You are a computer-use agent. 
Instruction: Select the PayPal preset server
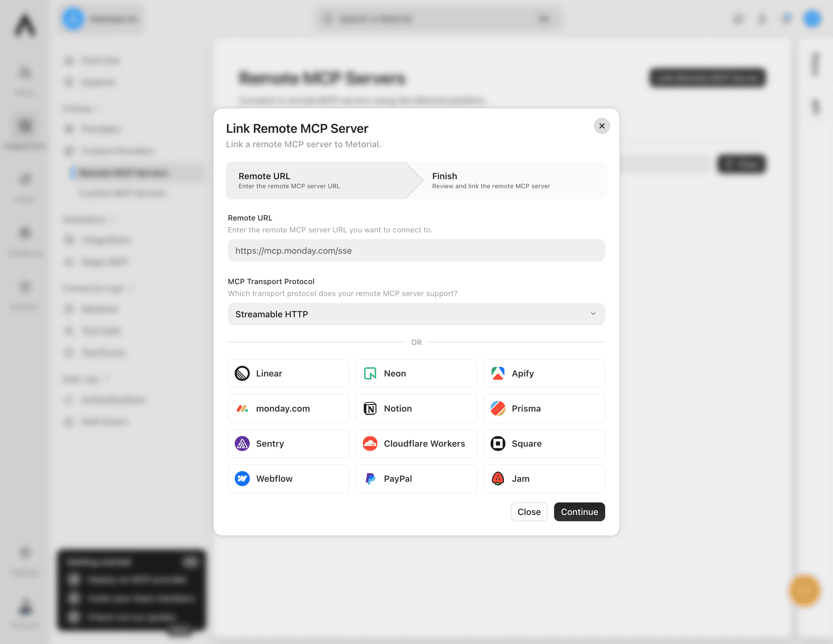point(416,479)
